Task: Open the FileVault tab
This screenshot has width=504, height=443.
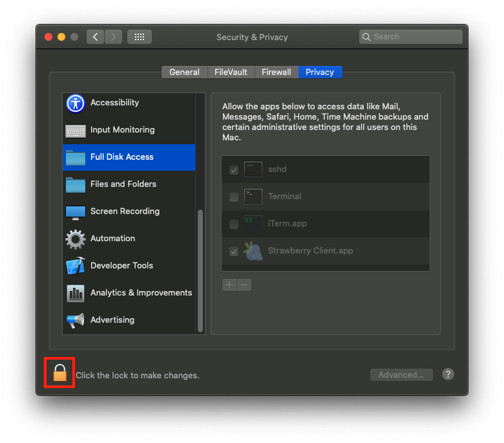Action: 231,72
